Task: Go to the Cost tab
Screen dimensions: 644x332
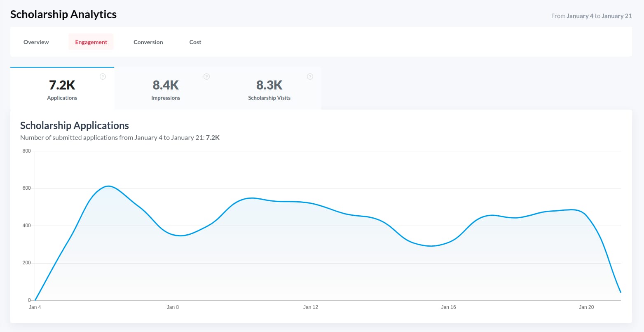Action: pos(195,42)
